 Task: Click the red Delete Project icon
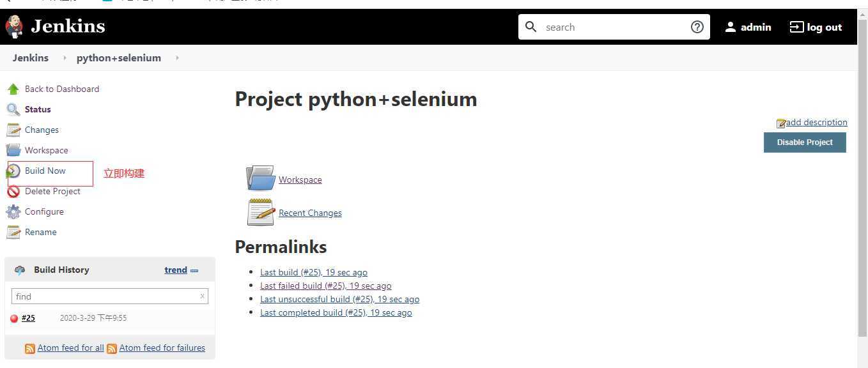pos(13,192)
